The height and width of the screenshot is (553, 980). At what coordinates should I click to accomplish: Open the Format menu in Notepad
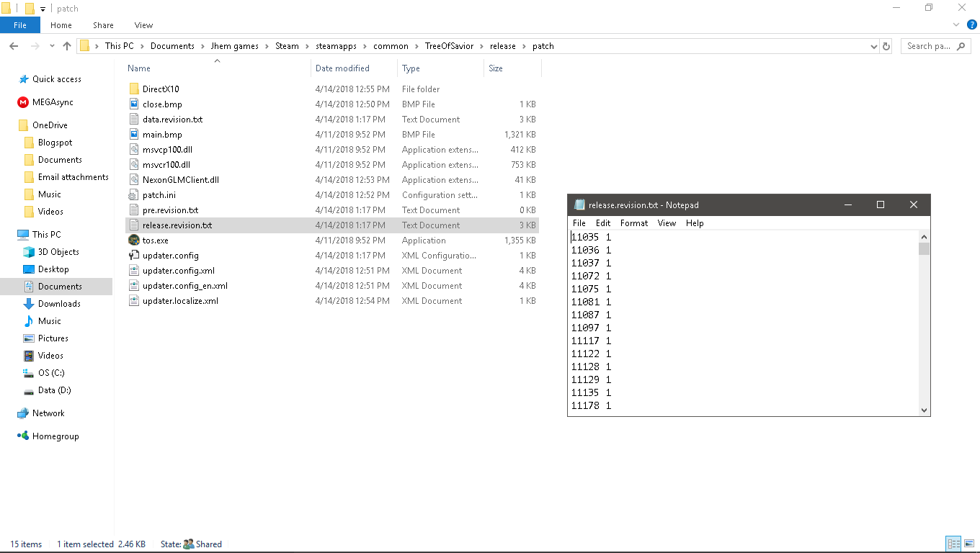633,223
